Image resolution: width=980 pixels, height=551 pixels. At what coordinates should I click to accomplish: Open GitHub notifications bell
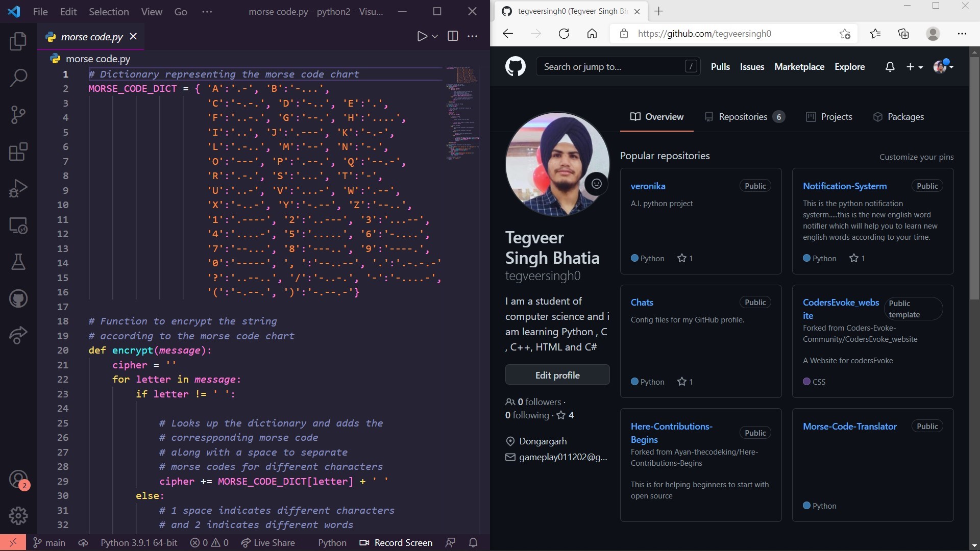point(890,67)
